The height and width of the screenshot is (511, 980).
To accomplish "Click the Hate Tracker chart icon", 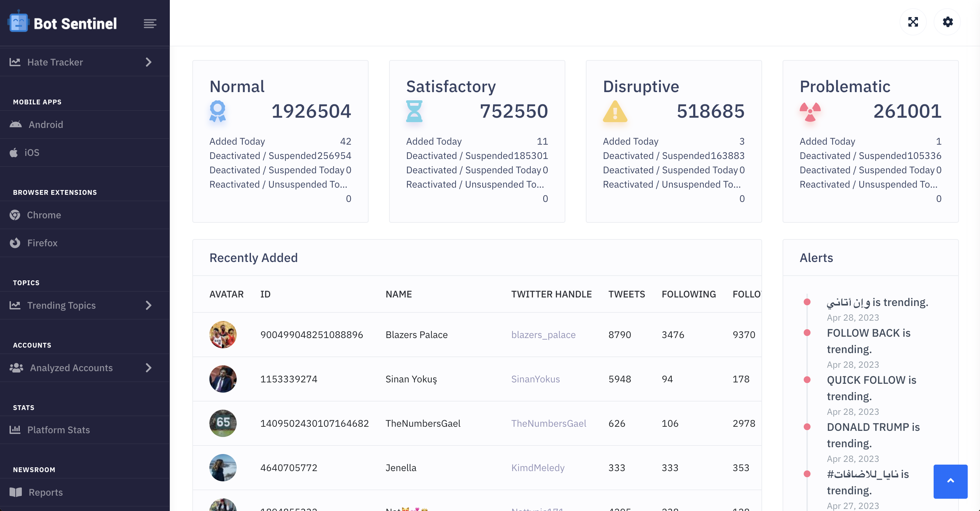I will pyautogui.click(x=15, y=62).
